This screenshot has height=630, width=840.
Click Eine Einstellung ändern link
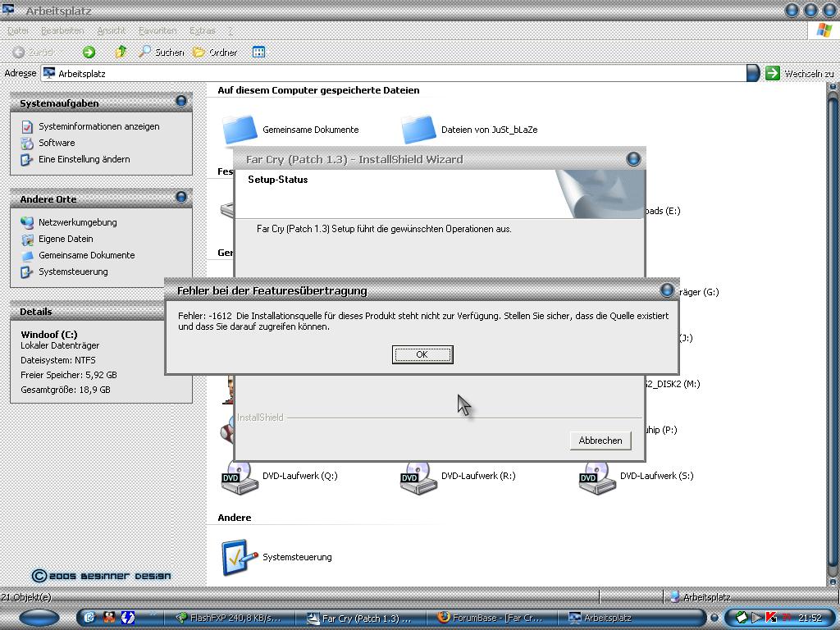[x=75, y=159]
